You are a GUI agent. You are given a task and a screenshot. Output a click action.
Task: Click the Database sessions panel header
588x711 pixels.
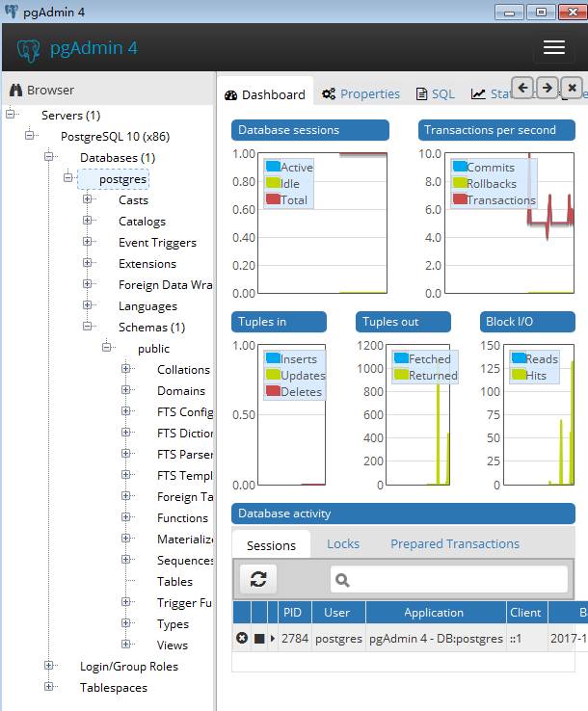(x=310, y=130)
